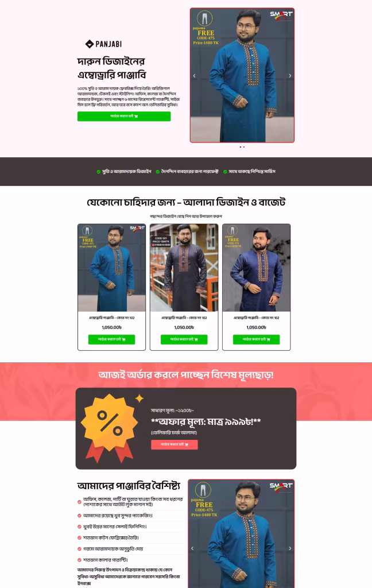This screenshot has width=372, height=588.
Task: Show previous image in bottom carousel
Action: pyautogui.click(x=192, y=548)
